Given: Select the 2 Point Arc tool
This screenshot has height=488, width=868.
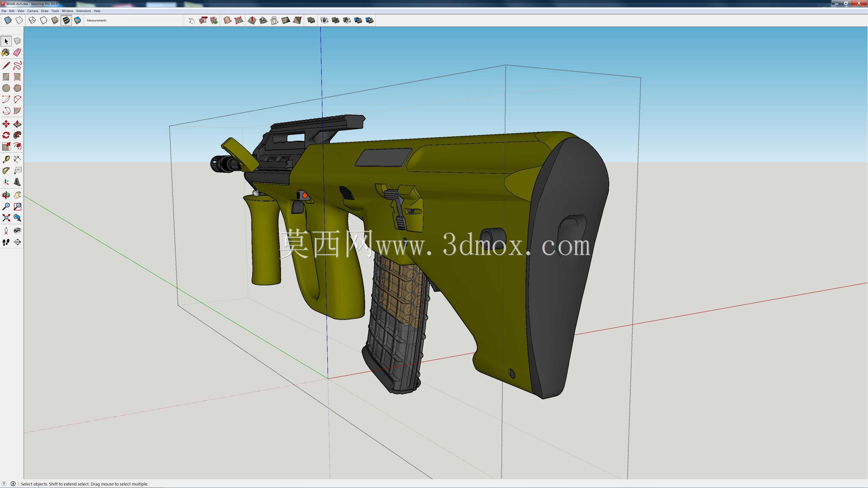Looking at the screenshot, I should pos(18,99).
